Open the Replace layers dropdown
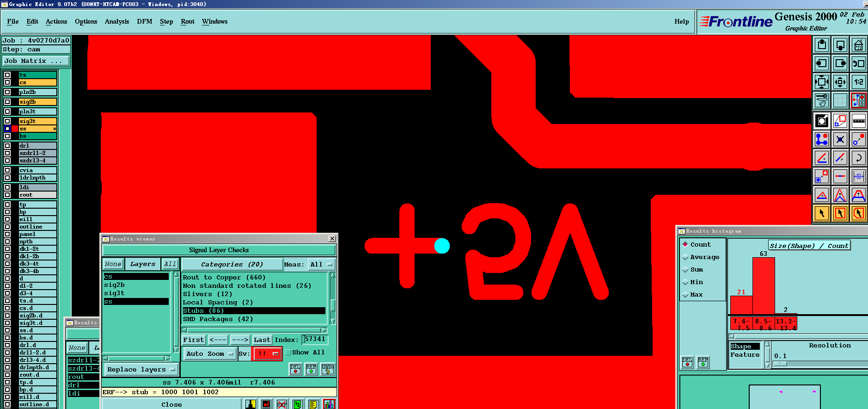This screenshot has width=868, height=409. [141, 370]
